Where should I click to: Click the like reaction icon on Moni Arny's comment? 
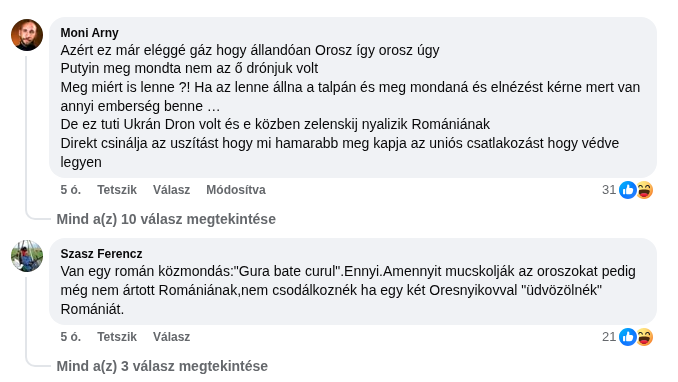point(628,190)
